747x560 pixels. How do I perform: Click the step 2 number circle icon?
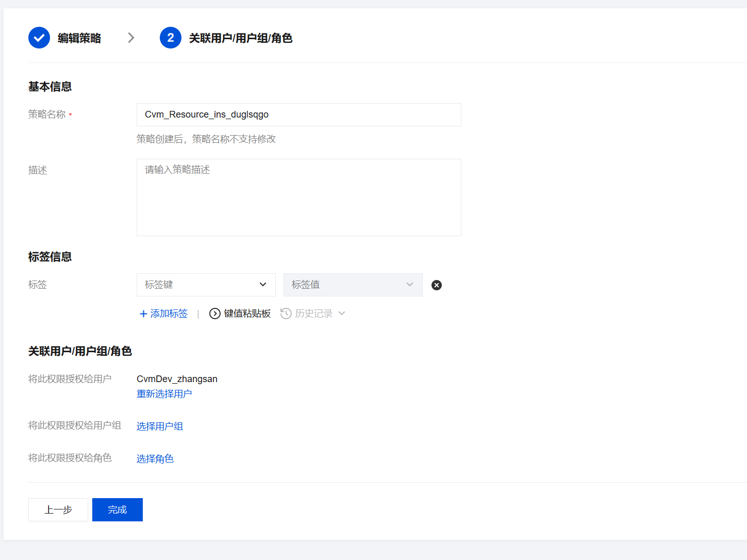tap(171, 38)
